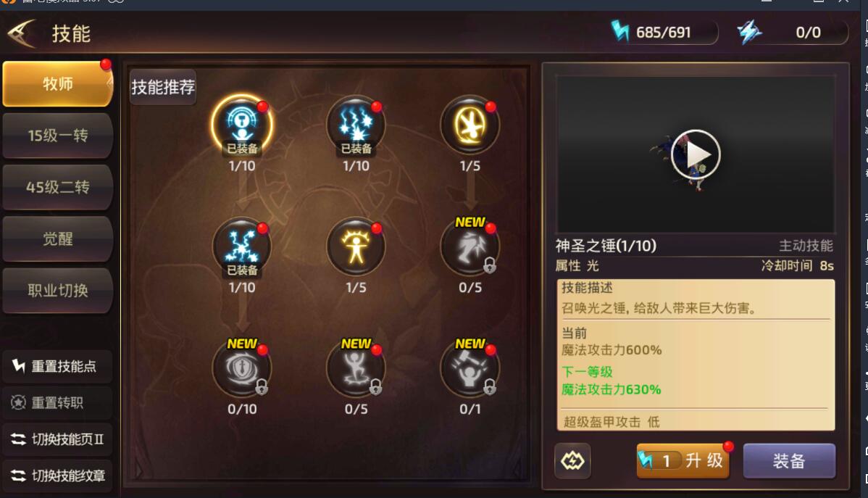This screenshot has width=868, height=498.
Task: Play the skill preview video
Action: coord(696,154)
